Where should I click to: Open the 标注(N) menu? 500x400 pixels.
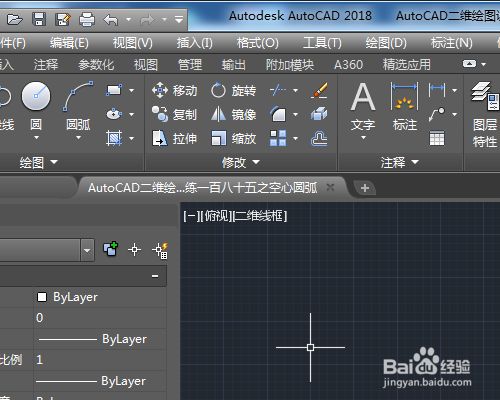[x=451, y=43]
